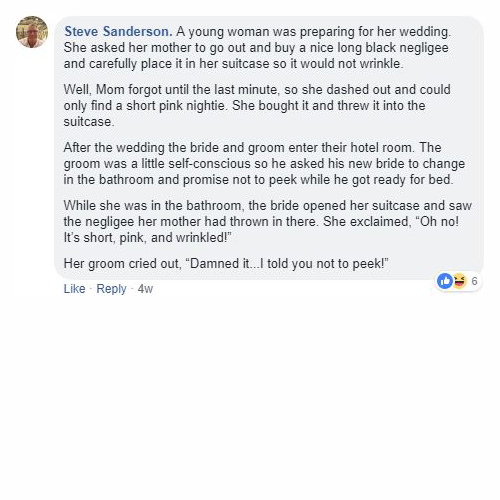The width and height of the screenshot is (500, 500).
Task: Click the Steve Sanderson name link
Action: tap(118, 32)
